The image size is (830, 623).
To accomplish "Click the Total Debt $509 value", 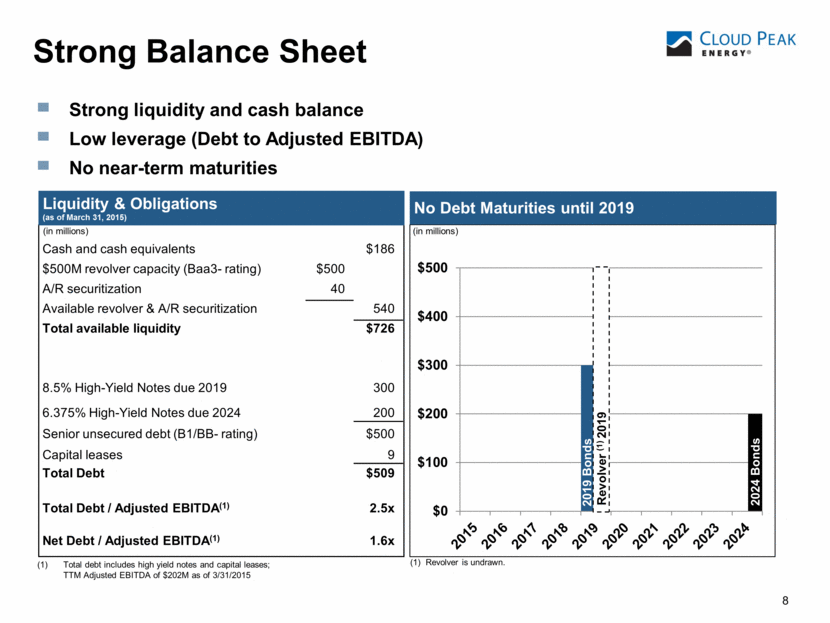I will click(379, 473).
